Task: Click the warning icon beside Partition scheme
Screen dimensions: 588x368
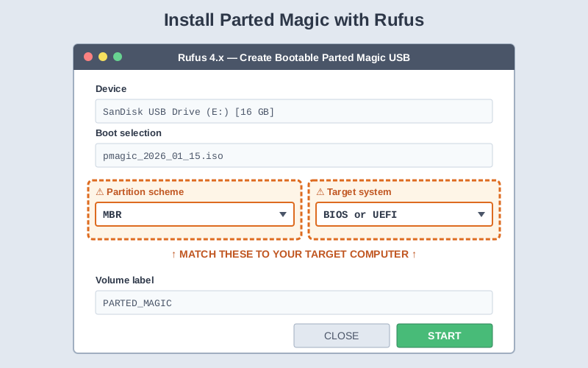Action: click(x=100, y=192)
